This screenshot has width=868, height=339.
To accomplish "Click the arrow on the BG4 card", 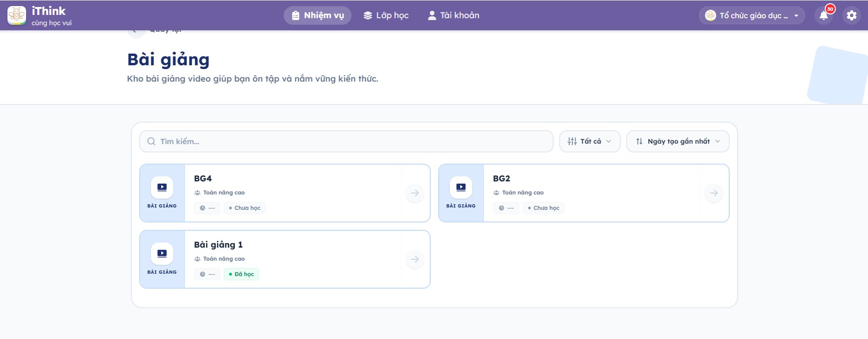I will pos(414,193).
